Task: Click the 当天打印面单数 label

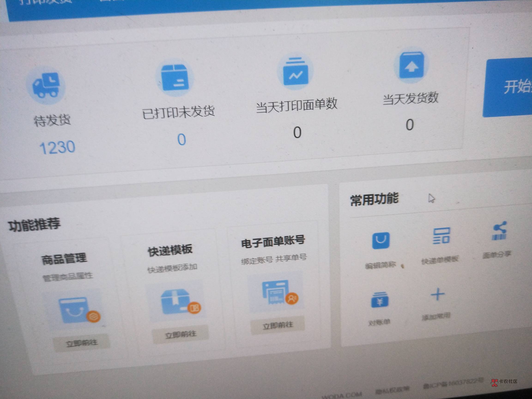Action: 296,105
